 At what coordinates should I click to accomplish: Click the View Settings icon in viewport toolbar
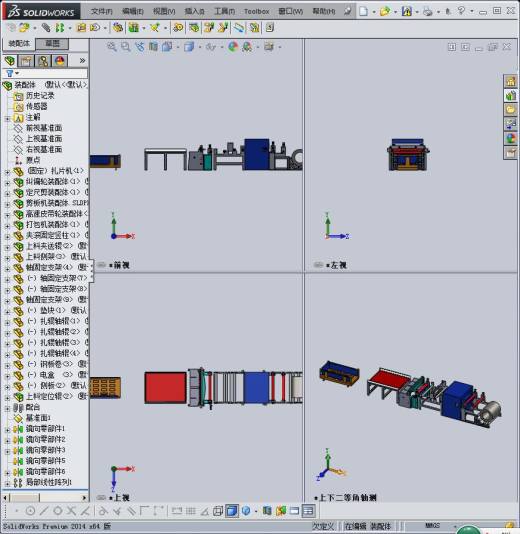(x=269, y=47)
